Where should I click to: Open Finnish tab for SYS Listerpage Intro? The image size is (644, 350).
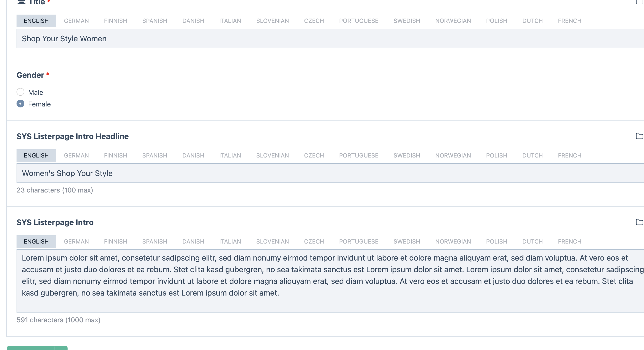tap(115, 242)
